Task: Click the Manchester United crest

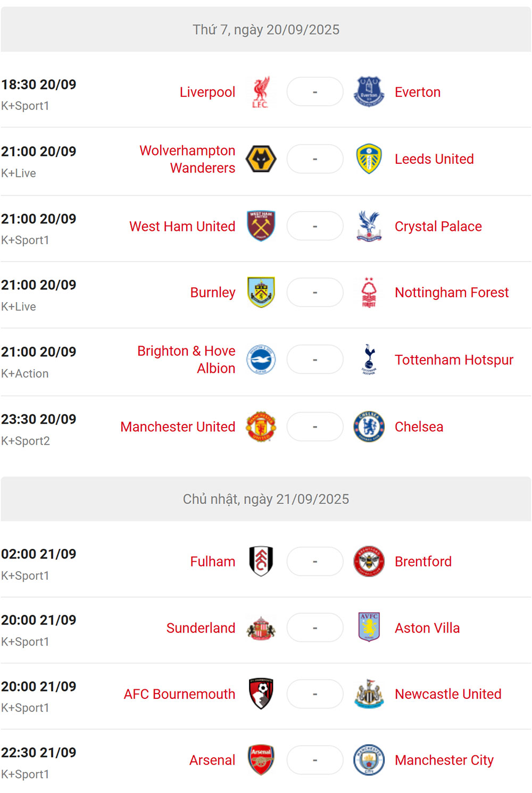Action: tap(261, 427)
